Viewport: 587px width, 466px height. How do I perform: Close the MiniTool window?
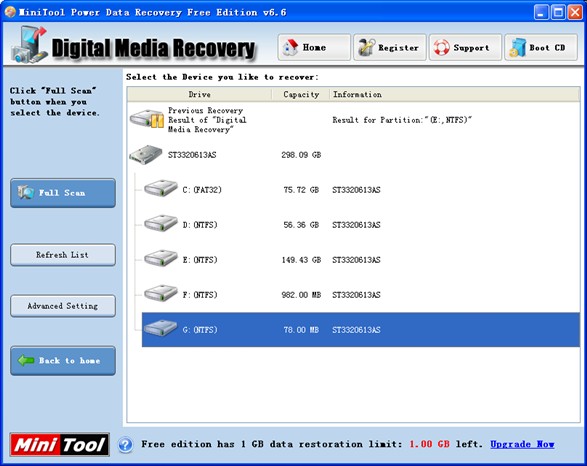[575, 12]
